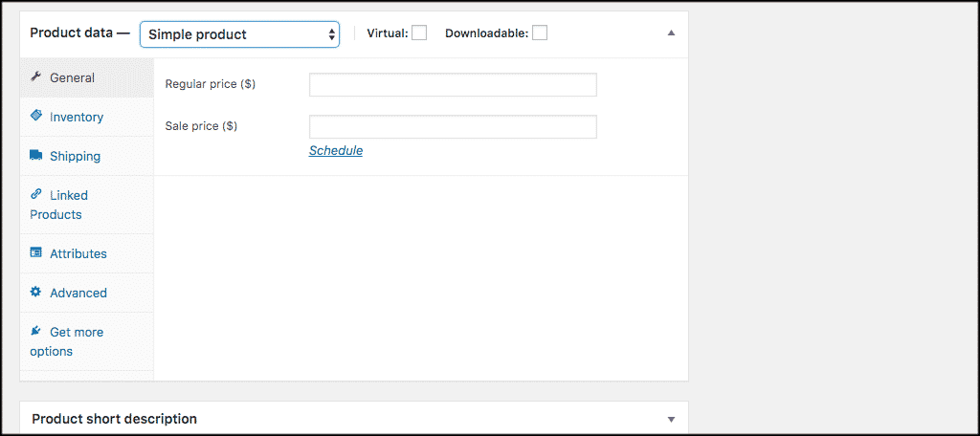Click the Advanced gear icon
The height and width of the screenshot is (436, 980).
coord(36,292)
